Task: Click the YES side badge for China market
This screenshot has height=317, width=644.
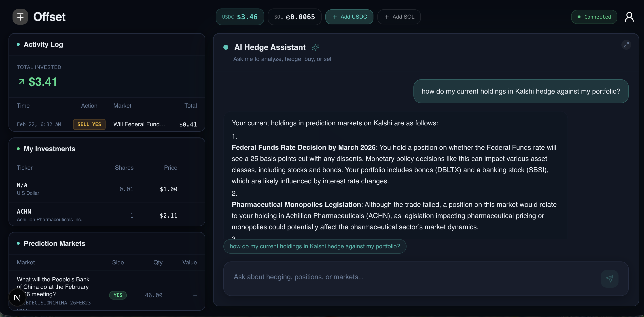Action: click(118, 295)
